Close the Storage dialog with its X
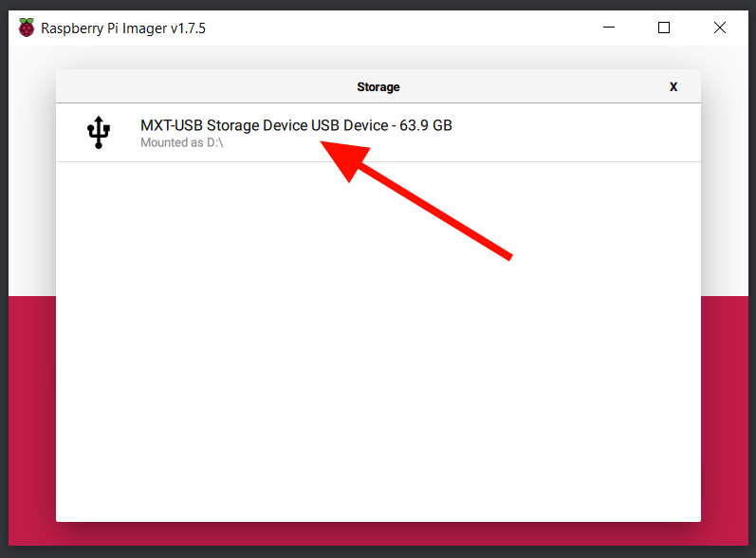 tap(673, 86)
